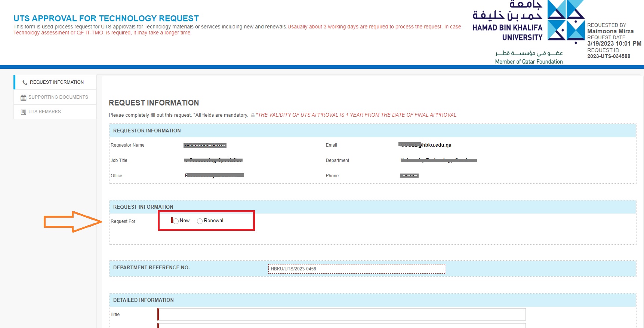This screenshot has width=644, height=328.
Task: Select the New request radio button
Action: point(176,221)
